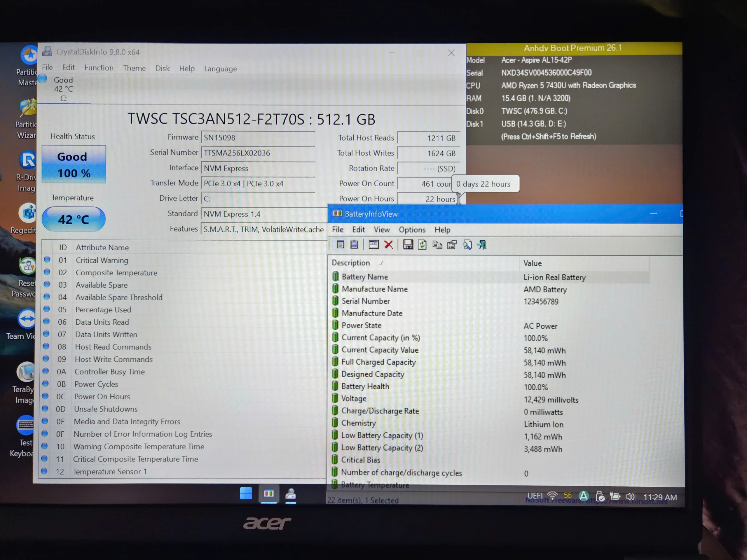Click the 42 °C temperature button
Image resolution: width=747 pixels, height=560 pixels.
click(74, 219)
